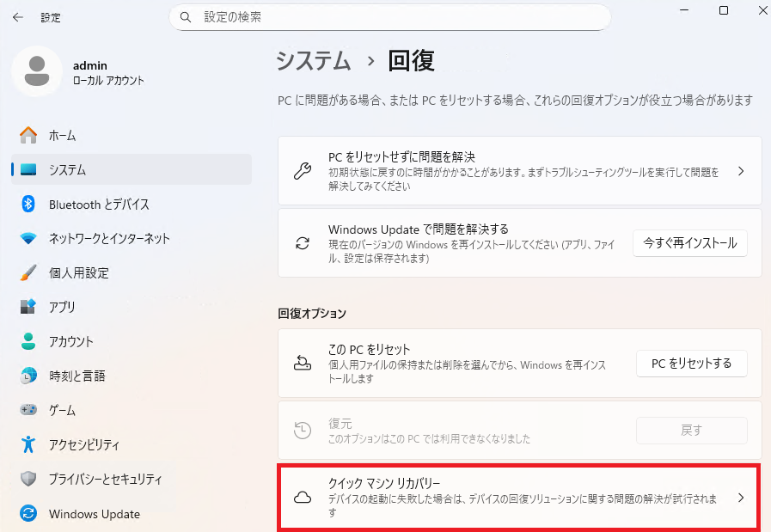771x532 pixels.
Task: Click the admin account name
Action: pos(90,65)
